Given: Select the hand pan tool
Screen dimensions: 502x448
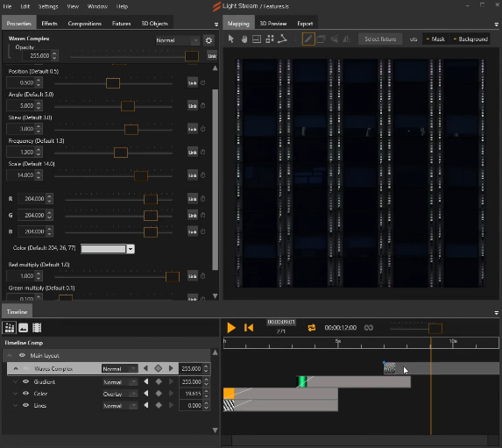Looking at the screenshot, I should [x=244, y=39].
